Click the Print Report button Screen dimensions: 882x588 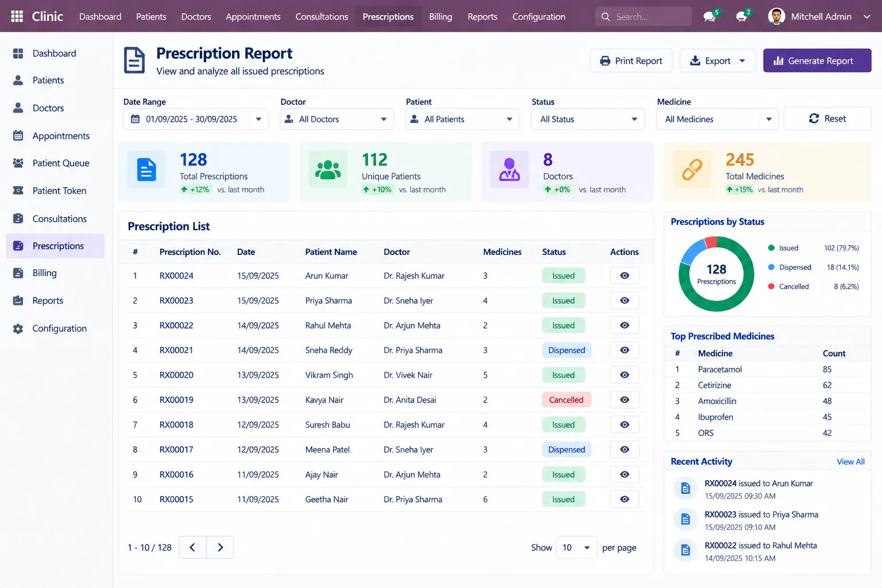click(630, 61)
